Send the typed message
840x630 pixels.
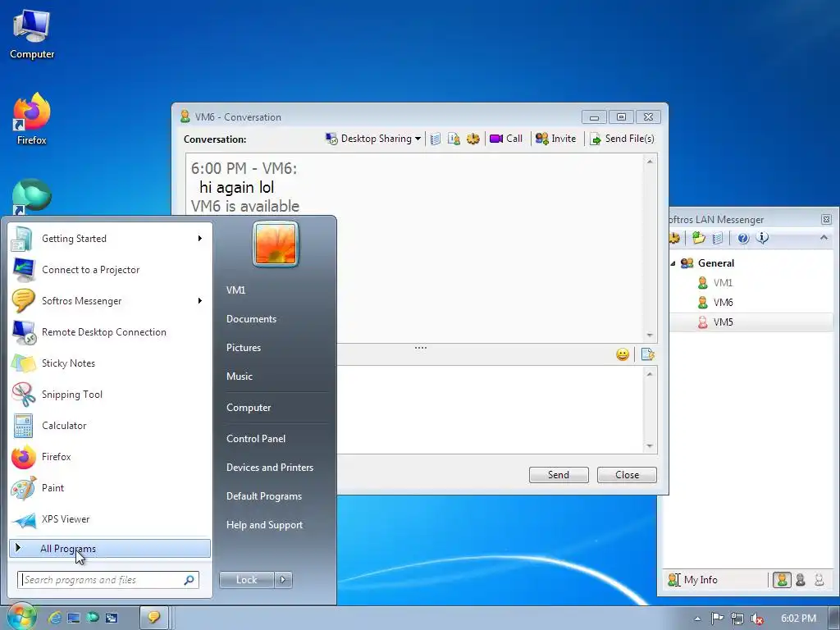pos(559,475)
